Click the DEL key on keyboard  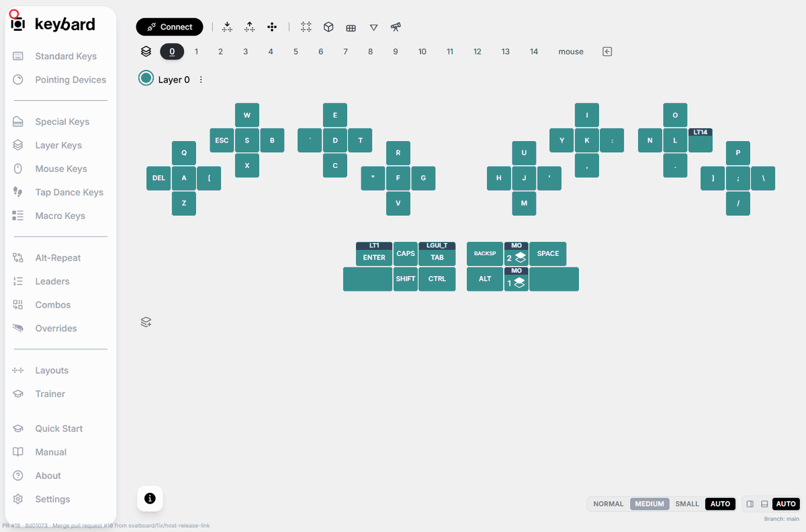159,178
